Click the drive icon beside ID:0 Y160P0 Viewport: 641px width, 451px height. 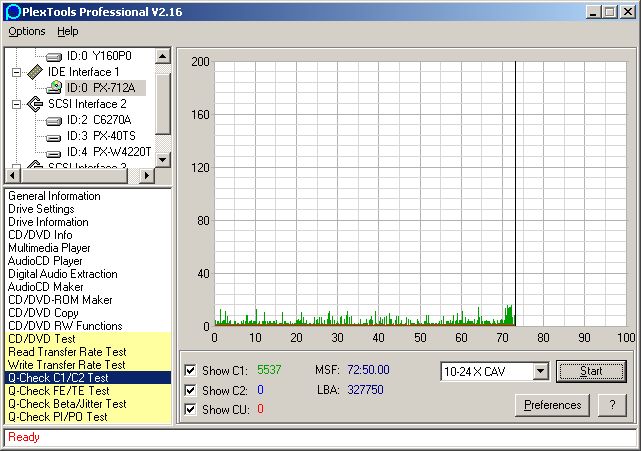[54, 56]
